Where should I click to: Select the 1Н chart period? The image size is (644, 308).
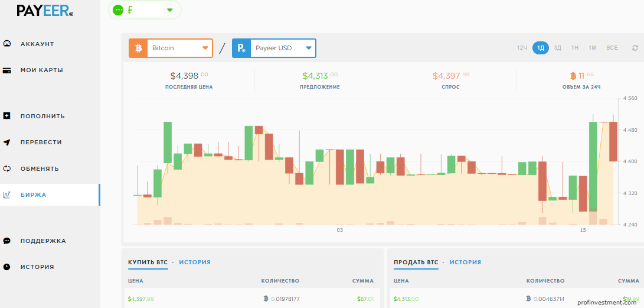[x=574, y=48]
